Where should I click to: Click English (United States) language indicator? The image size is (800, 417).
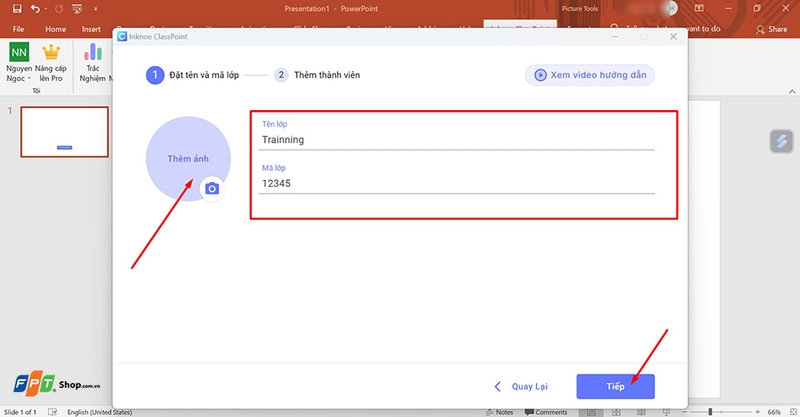coord(99,412)
